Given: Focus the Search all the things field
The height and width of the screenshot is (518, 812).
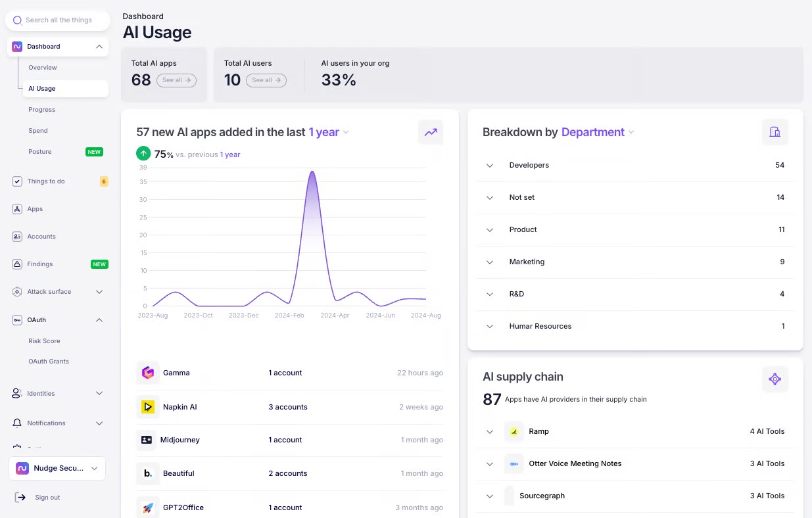Looking at the screenshot, I should (x=59, y=20).
